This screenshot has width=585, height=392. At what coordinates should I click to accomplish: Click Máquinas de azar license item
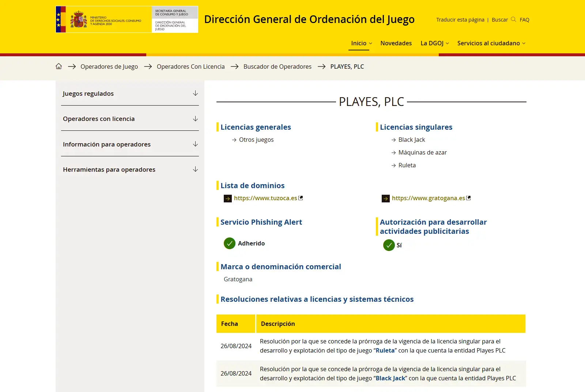[422, 152]
